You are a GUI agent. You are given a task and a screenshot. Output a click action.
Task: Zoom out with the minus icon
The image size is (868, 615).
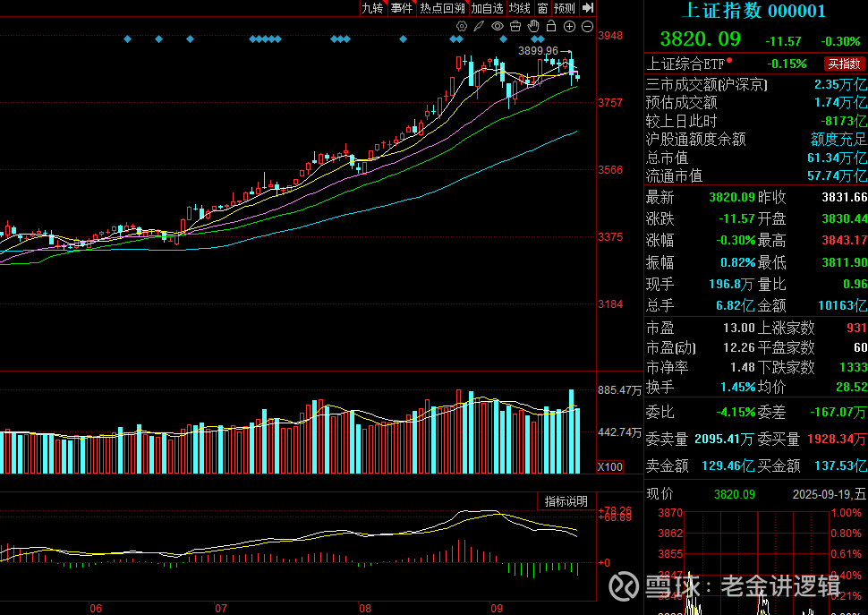587,26
